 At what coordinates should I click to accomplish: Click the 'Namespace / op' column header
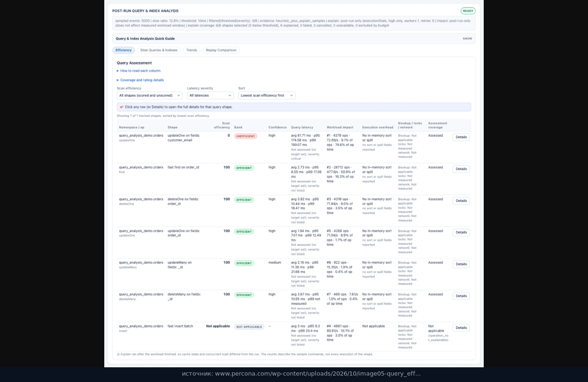pyautogui.click(x=132, y=127)
